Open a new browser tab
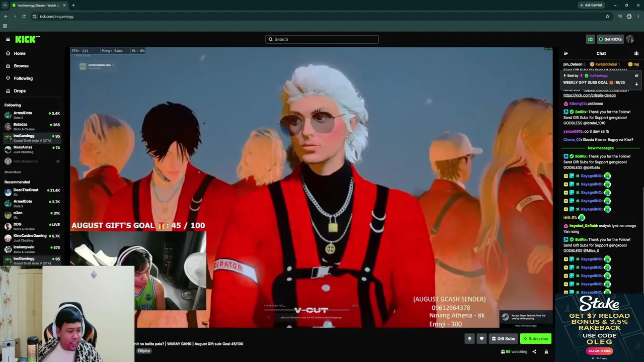644x362 pixels. pos(73,5)
